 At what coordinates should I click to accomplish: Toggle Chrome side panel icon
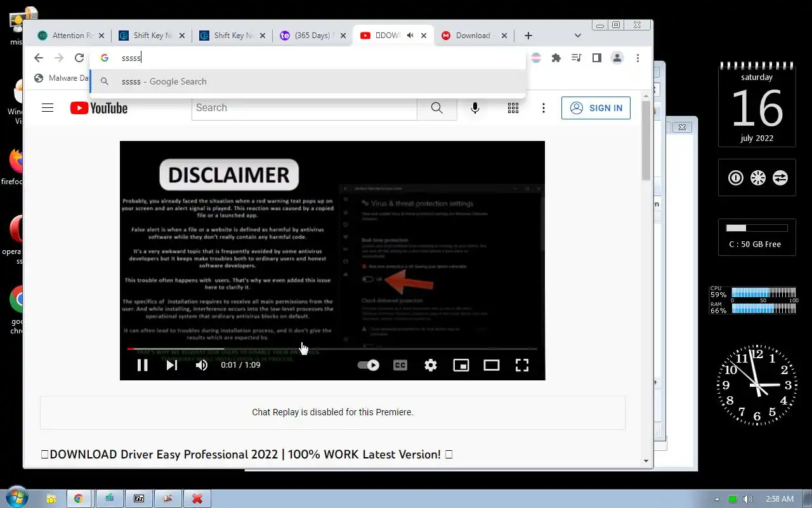point(596,58)
